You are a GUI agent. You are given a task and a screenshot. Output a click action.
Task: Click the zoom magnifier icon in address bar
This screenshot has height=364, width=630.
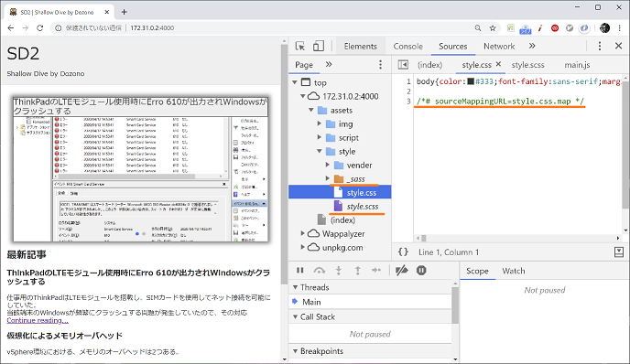478,28
